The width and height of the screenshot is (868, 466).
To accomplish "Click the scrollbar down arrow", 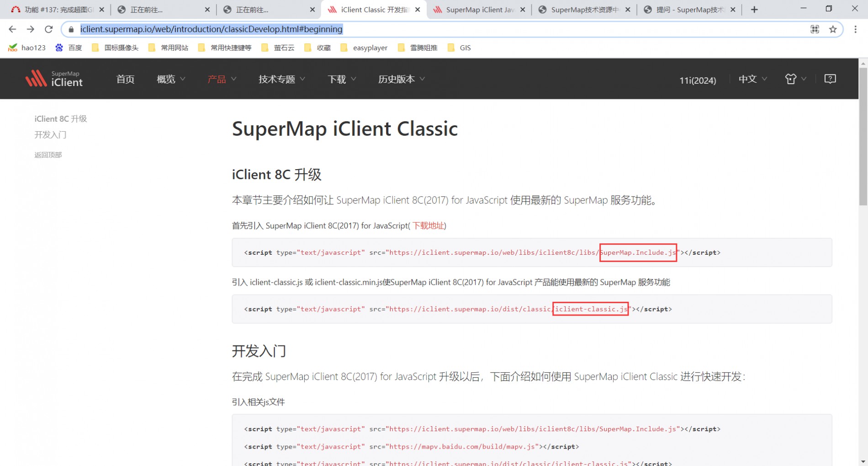I will point(863,461).
